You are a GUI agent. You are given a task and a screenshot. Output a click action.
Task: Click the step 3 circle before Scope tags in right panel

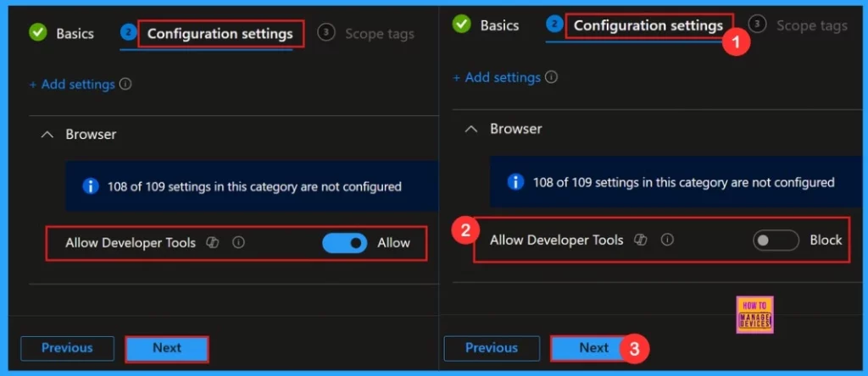tap(757, 24)
